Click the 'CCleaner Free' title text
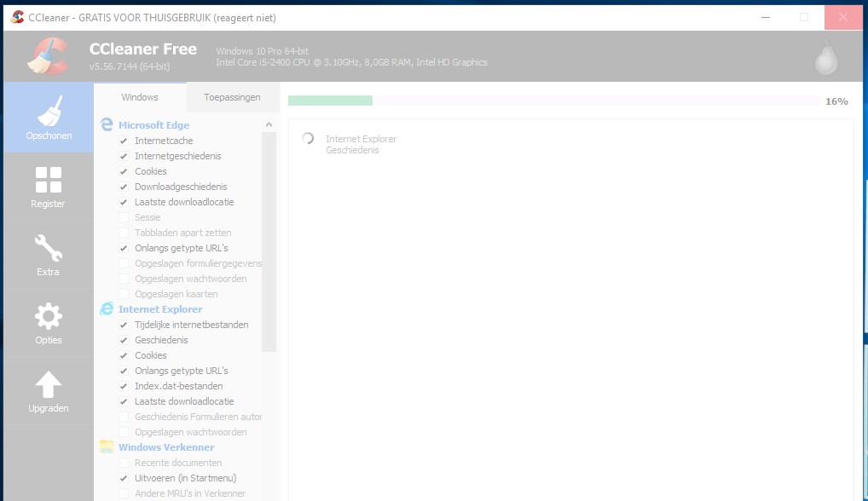Viewport: 868px width, 501px height. [143, 49]
